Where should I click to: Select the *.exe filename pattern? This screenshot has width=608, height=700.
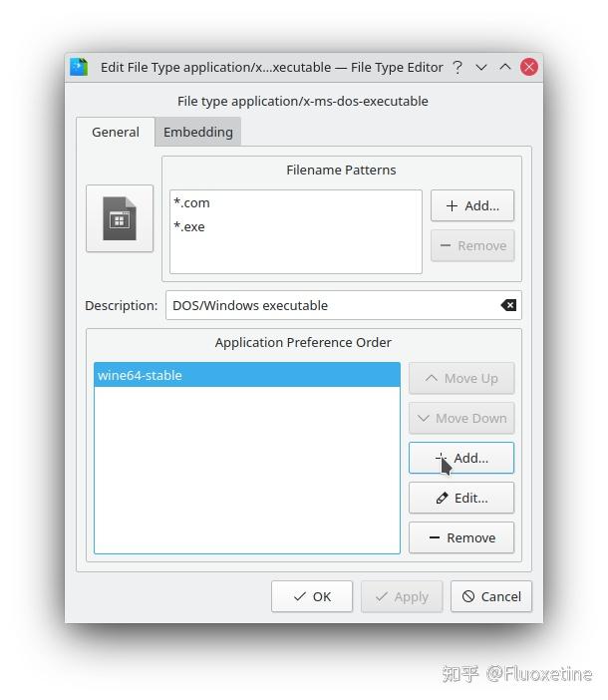click(x=295, y=226)
